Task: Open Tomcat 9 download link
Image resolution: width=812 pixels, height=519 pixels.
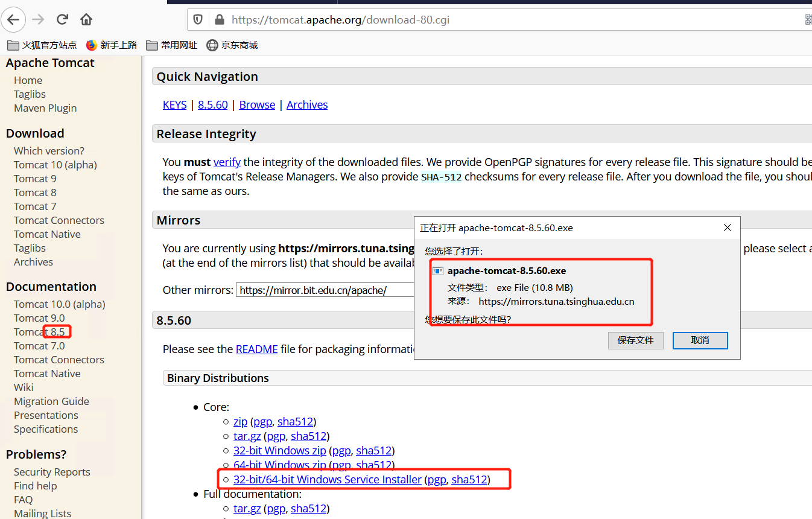Action: coord(35,179)
